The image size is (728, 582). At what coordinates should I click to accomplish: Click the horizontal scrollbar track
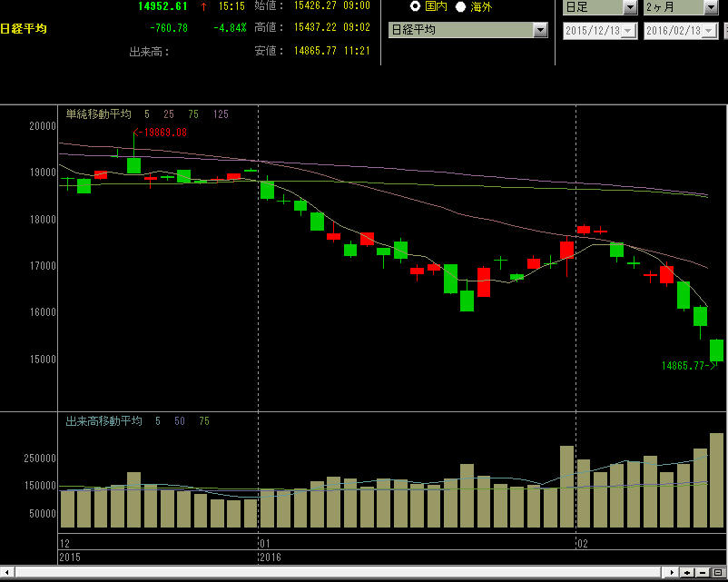point(336,573)
